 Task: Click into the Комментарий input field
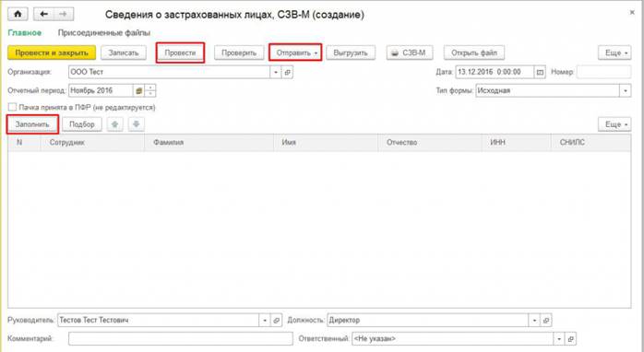181,339
